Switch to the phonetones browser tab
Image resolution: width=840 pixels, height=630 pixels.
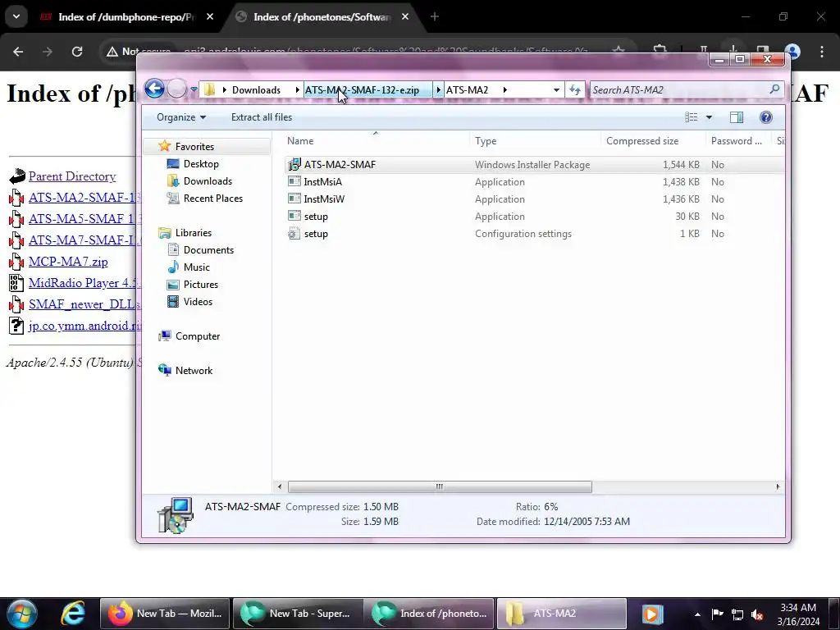[x=322, y=17]
